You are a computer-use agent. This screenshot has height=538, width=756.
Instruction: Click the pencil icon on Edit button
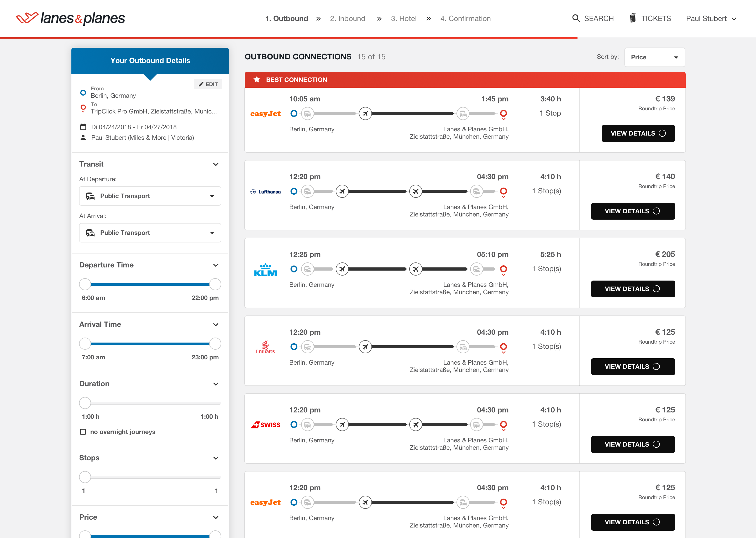(x=201, y=84)
